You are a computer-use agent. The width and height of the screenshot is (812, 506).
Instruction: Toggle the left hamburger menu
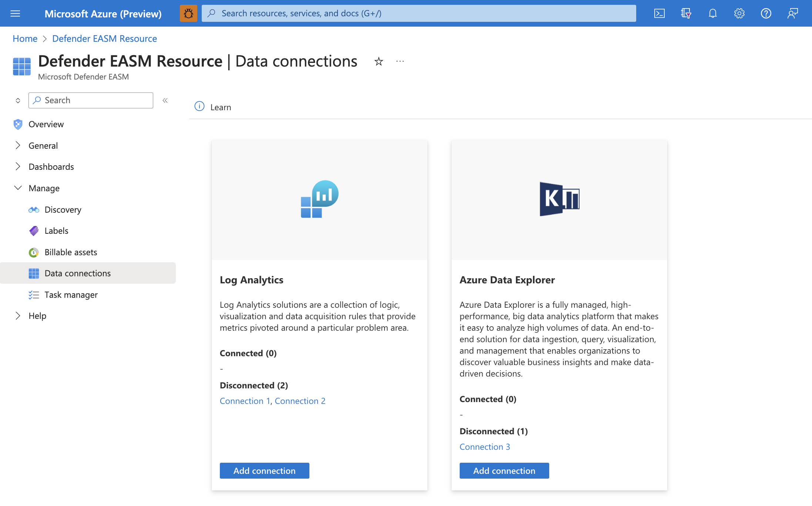click(15, 13)
